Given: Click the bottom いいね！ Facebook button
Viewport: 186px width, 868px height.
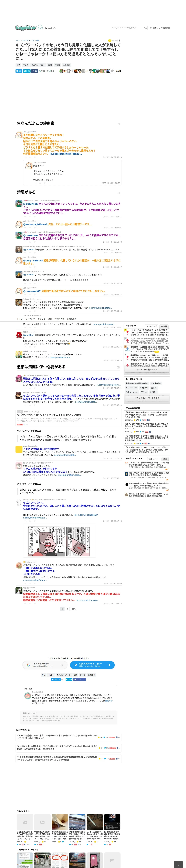Looking at the screenshot, I should [x=80, y=679].
